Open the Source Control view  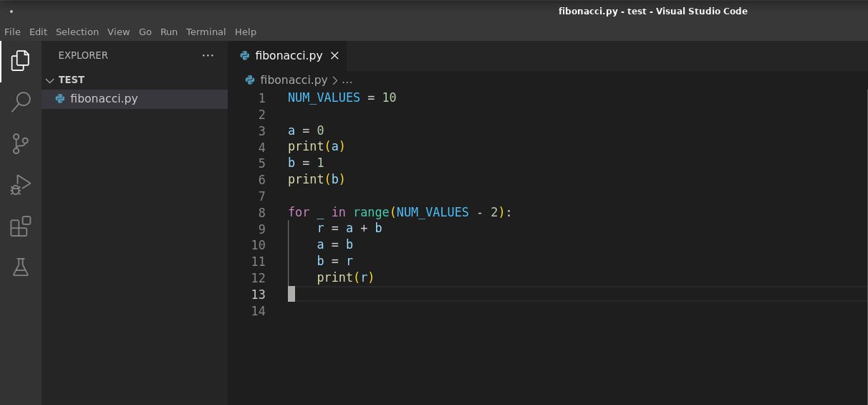click(20, 143)
